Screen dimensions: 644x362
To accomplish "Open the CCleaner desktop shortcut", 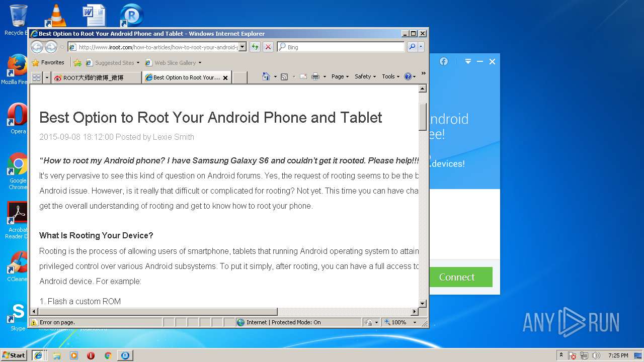I will (18, 266).
